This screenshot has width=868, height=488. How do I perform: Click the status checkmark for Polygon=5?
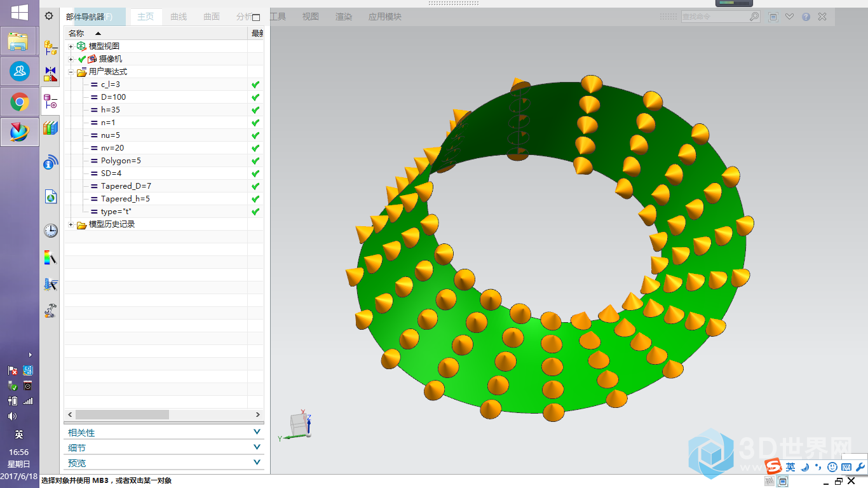(x=255, y=161)
